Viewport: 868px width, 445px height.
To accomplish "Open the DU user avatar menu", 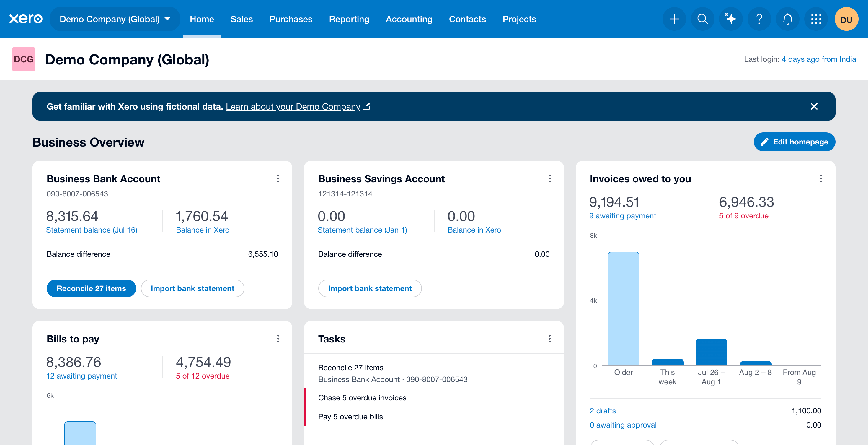I will pos(846,19).
